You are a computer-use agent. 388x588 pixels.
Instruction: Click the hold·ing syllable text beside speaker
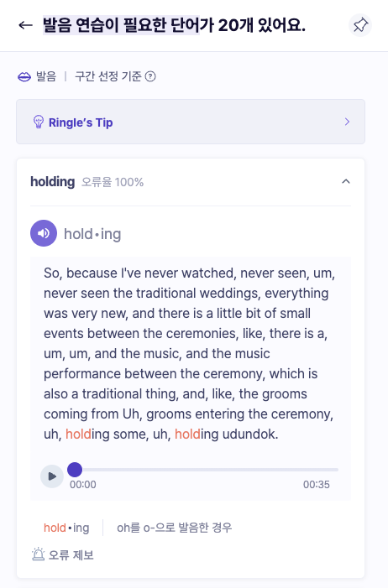pos(92,234)
